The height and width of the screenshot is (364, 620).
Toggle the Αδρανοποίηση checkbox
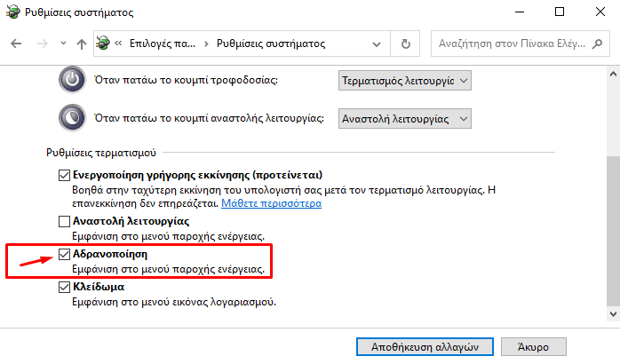click(x=64, y=254)
